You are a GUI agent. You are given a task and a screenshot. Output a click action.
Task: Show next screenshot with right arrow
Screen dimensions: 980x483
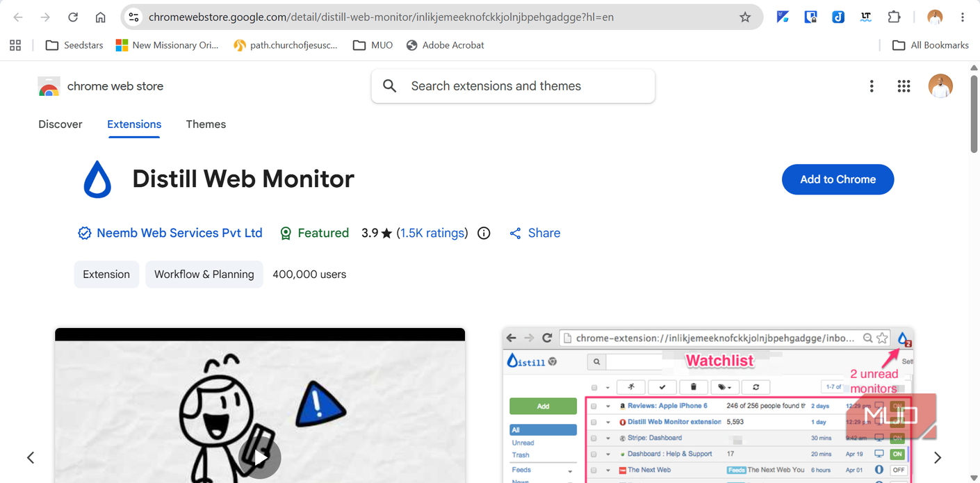pyautogui.click(x=938, y=457)
